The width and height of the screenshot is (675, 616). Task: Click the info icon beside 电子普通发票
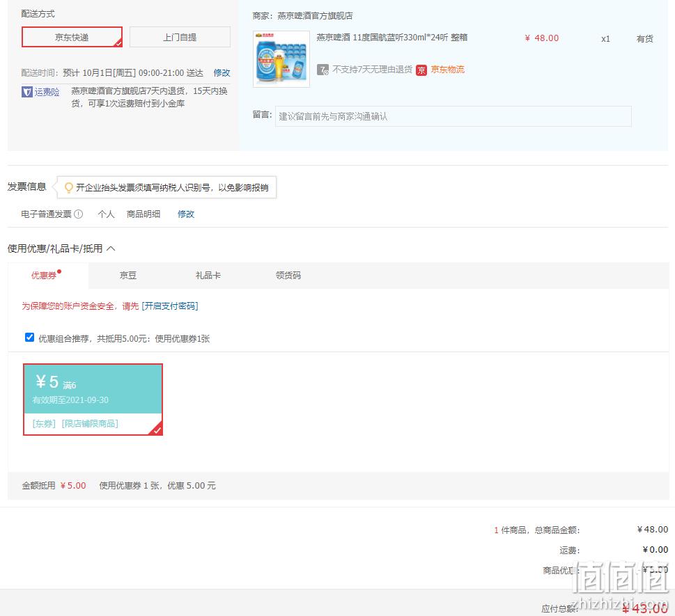tap(78, 214)
